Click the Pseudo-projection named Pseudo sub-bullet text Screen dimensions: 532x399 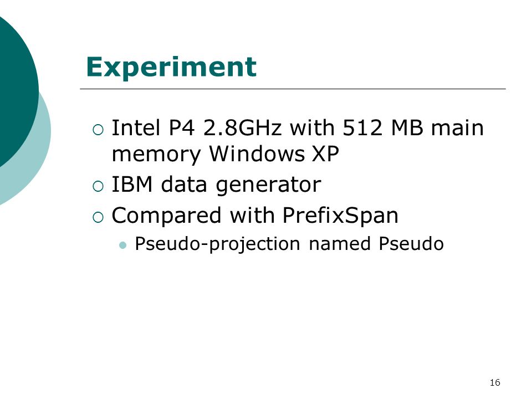[x=289, y=244]
